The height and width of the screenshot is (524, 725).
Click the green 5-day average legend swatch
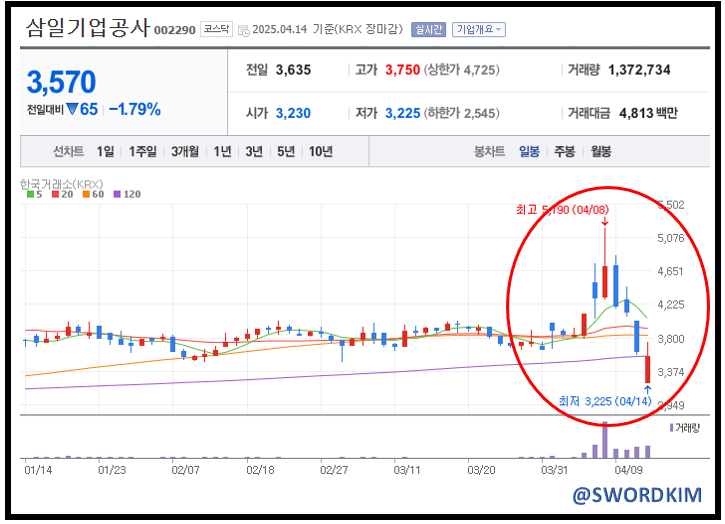pos(30,194)
